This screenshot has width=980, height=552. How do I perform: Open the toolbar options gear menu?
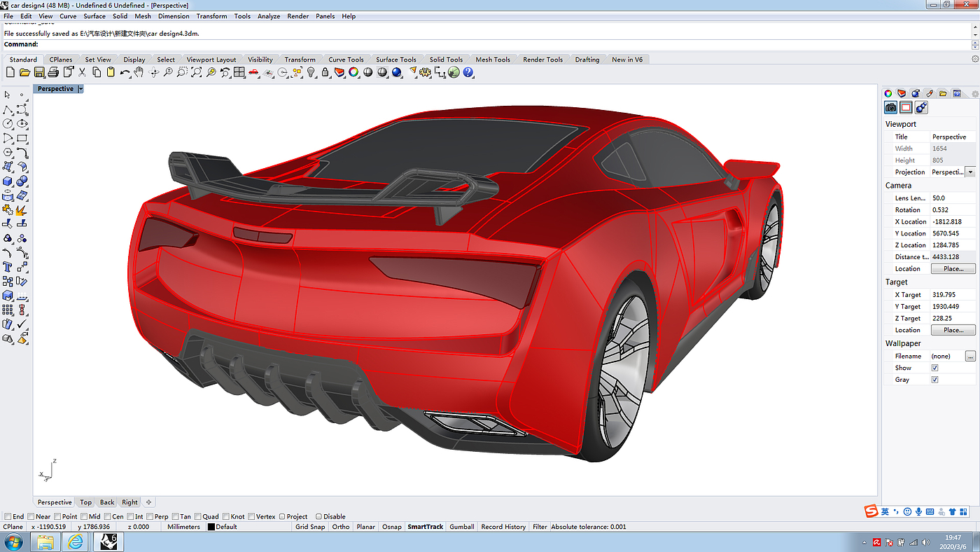[974, 60]
